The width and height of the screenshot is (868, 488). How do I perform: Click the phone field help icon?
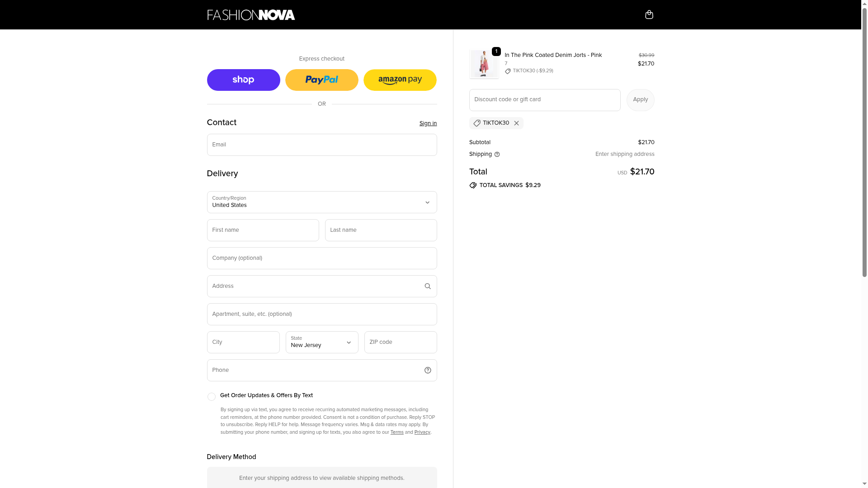click(428, 371)
